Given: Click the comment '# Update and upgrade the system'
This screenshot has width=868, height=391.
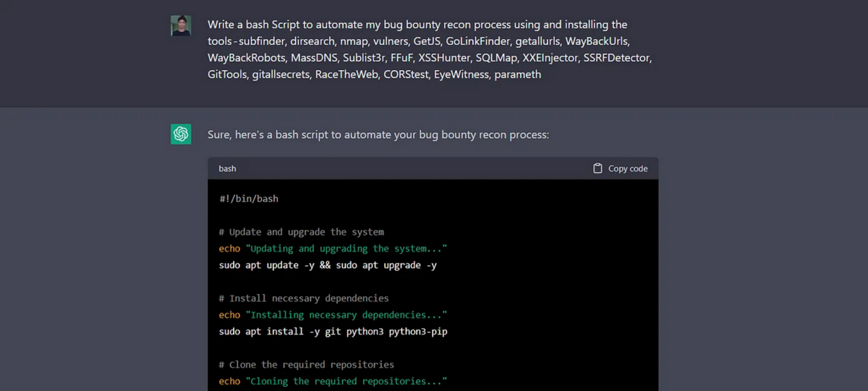Looking at the screenshot, I should [x=302, y=232].
